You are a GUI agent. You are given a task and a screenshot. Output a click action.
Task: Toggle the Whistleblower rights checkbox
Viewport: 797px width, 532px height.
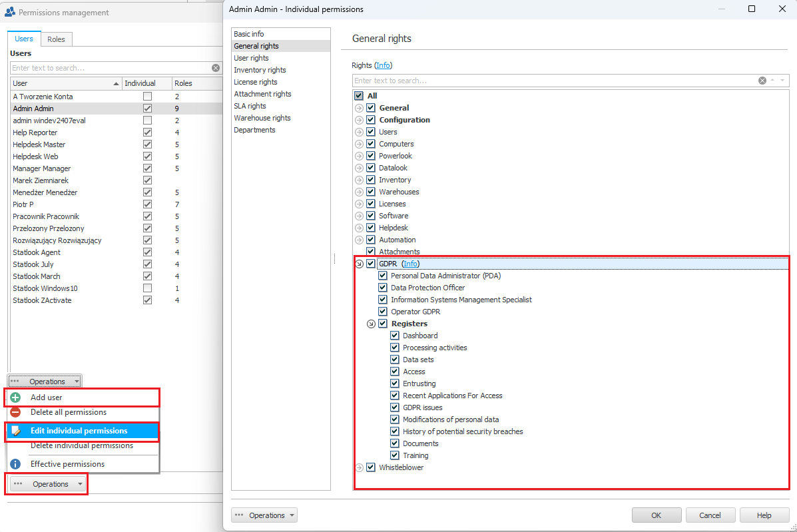point(371,467)
